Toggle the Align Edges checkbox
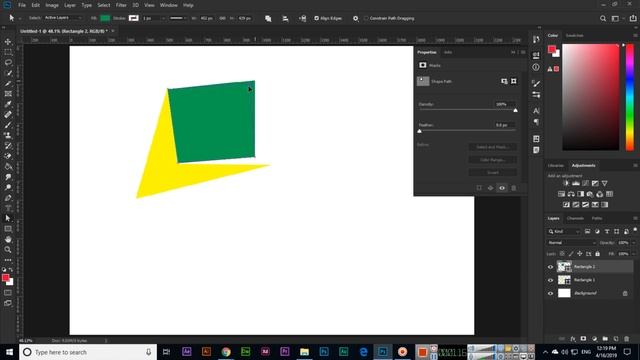This screenshot has width=640, height=360. [x=316, y=18]
